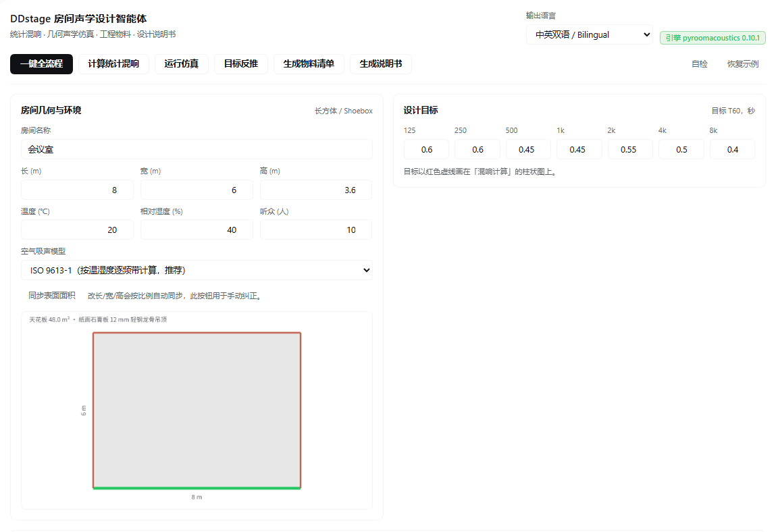Click the 相对湿度 (%) field
Viewport: 778px width, 532px height.
coord(197,230)
